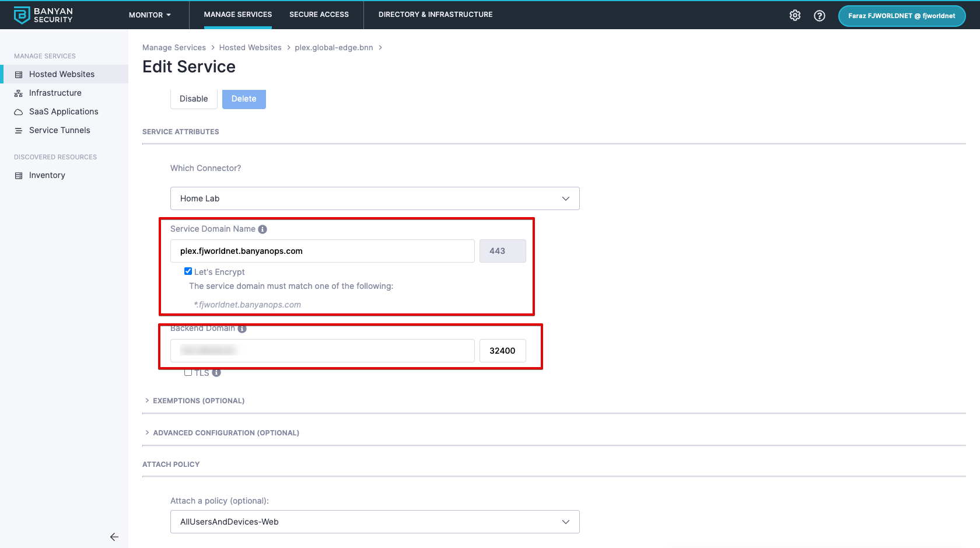Uncheck the Let's Encrypt checkbox
The image size is (980, 548).
coord(188,271)
